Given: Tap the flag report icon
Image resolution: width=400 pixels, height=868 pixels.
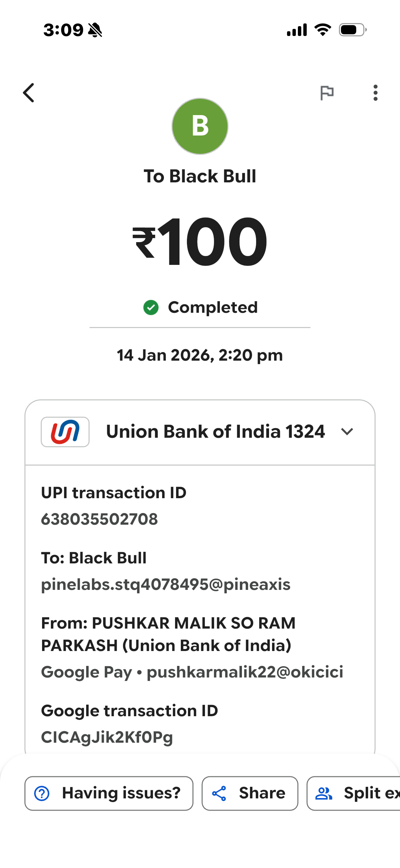Looking at the screenshot, I should pyautogui.click(x=327, y=93).
